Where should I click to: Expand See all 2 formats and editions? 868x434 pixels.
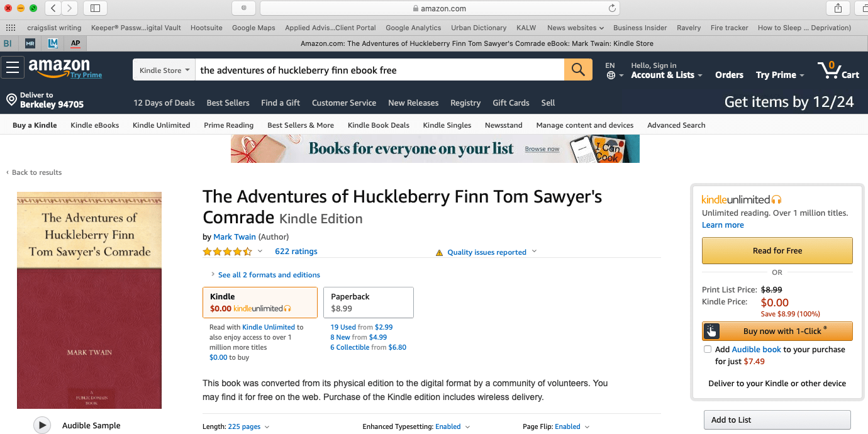pyautogui.click(x=269, y=275)
